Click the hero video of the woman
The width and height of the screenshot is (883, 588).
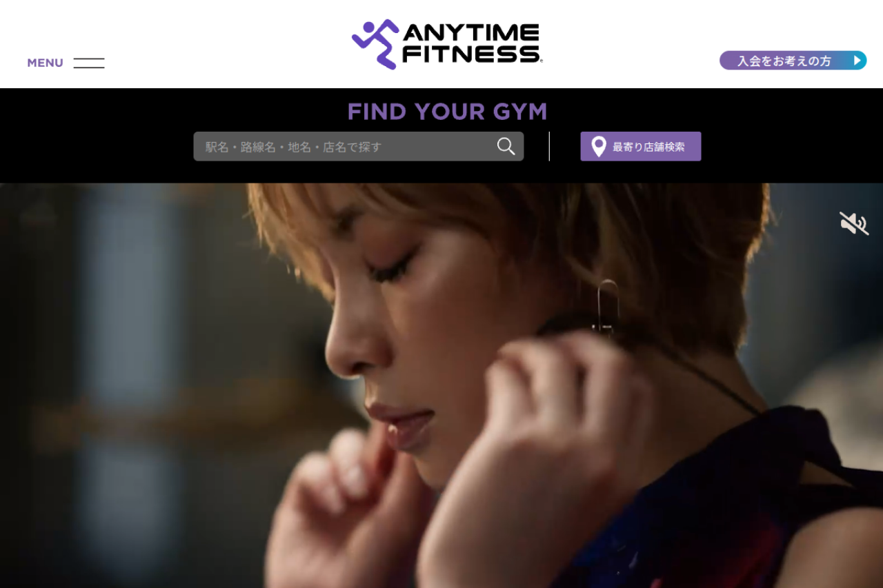[441, 385]
